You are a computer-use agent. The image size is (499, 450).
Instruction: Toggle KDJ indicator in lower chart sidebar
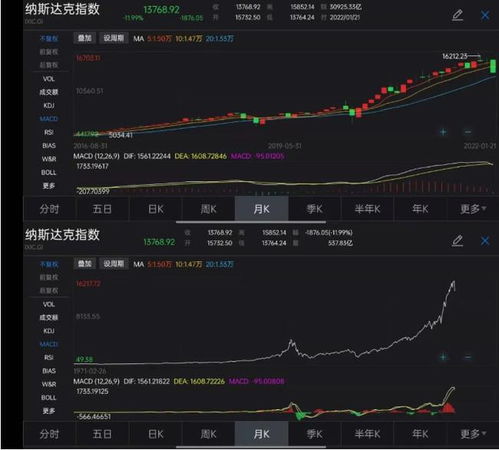coord(49,331)
